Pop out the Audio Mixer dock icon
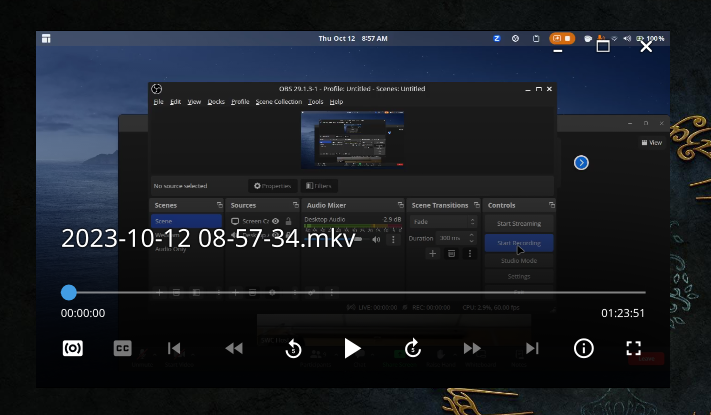Screen dimensions: 711x415 [400, 205]
